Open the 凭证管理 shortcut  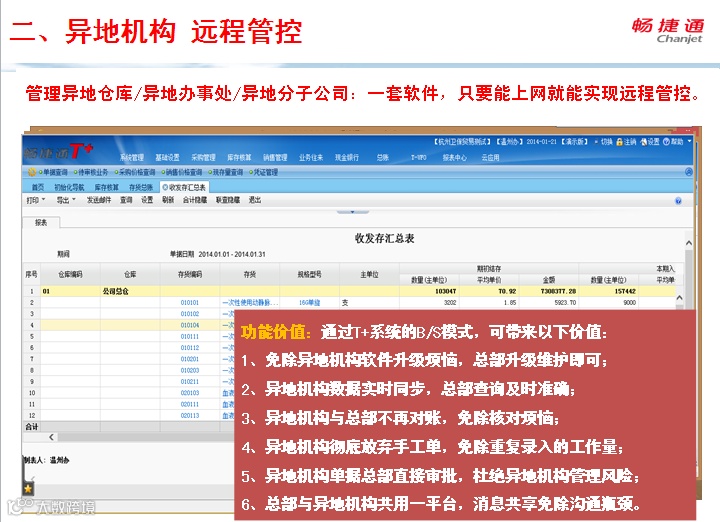click(x=265, y=172)
